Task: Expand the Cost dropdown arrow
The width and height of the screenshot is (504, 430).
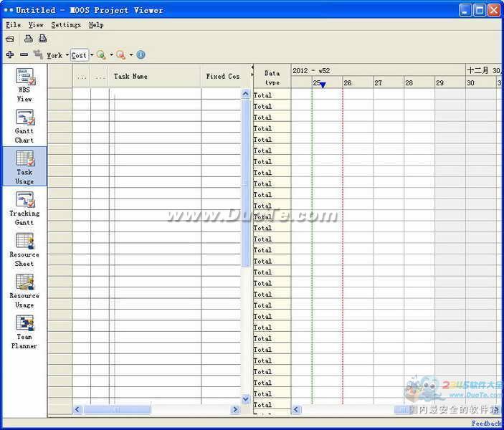Action: (92, 55)
